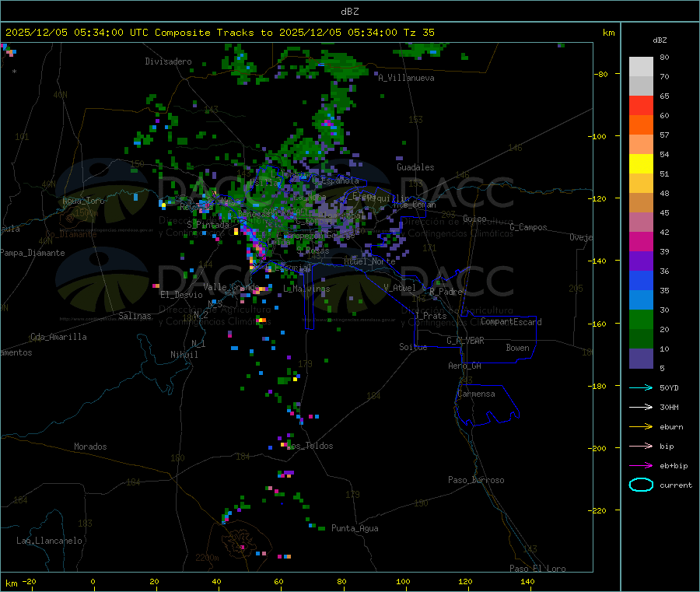Click the CompantEscard map label

(511, 321)
